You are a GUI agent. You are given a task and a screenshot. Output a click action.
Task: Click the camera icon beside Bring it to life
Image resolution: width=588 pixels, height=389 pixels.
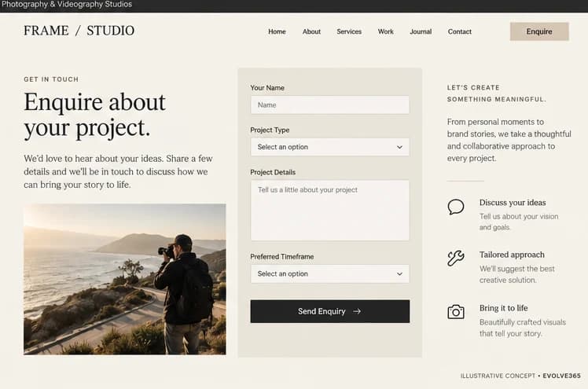456,311
